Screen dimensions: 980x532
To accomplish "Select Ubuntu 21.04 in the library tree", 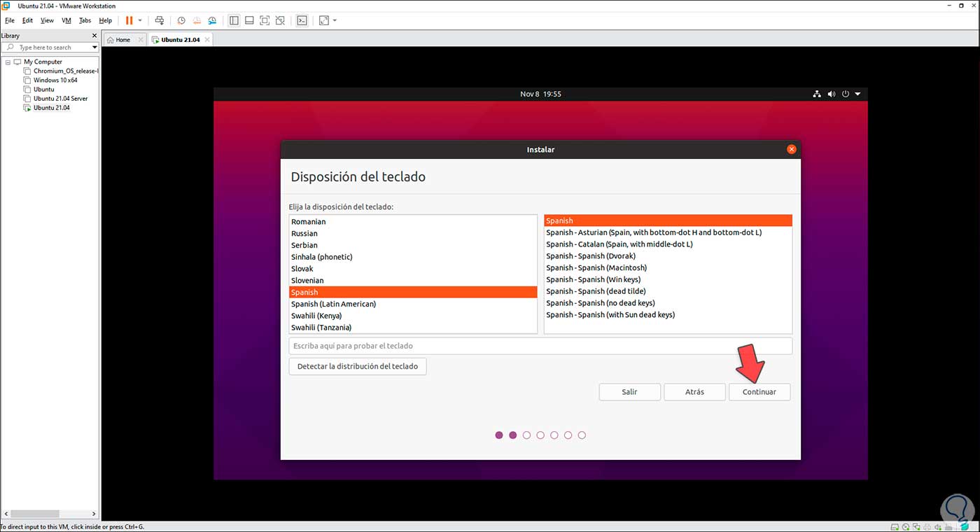I will click(x=51, y=107).
